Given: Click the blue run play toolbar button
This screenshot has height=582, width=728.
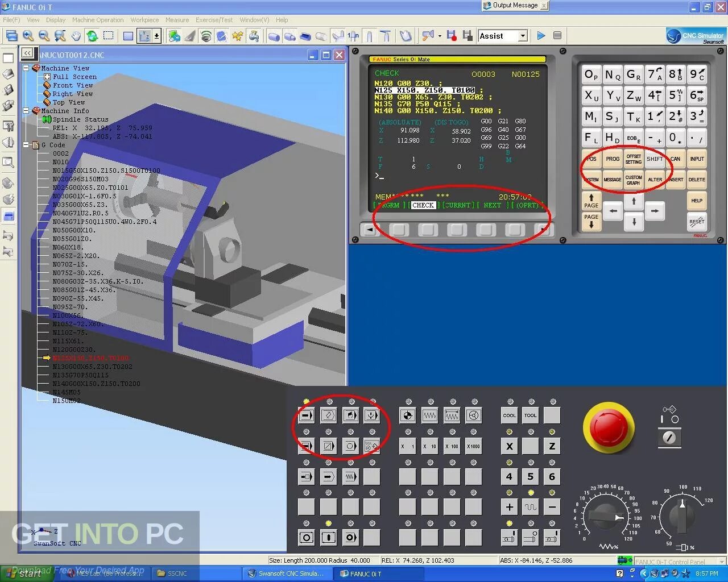Looking at the screenshot, I should pyautogui.click(x=541, y=36).
